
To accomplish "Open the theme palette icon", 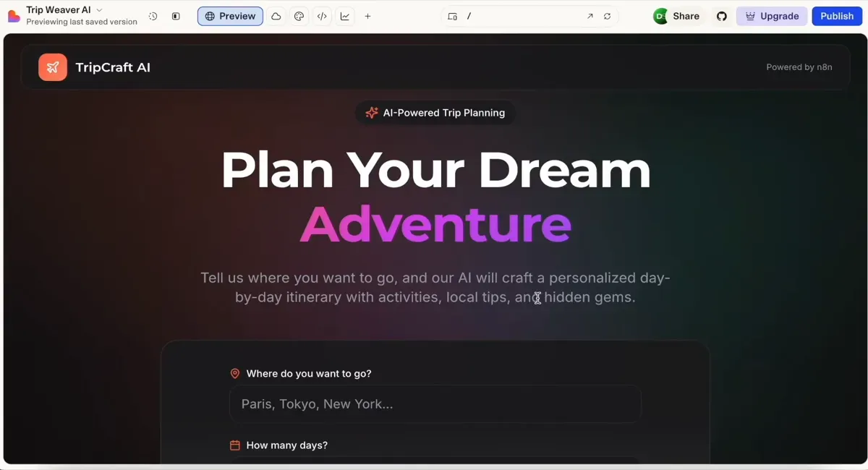I will [x=299, y=16].
